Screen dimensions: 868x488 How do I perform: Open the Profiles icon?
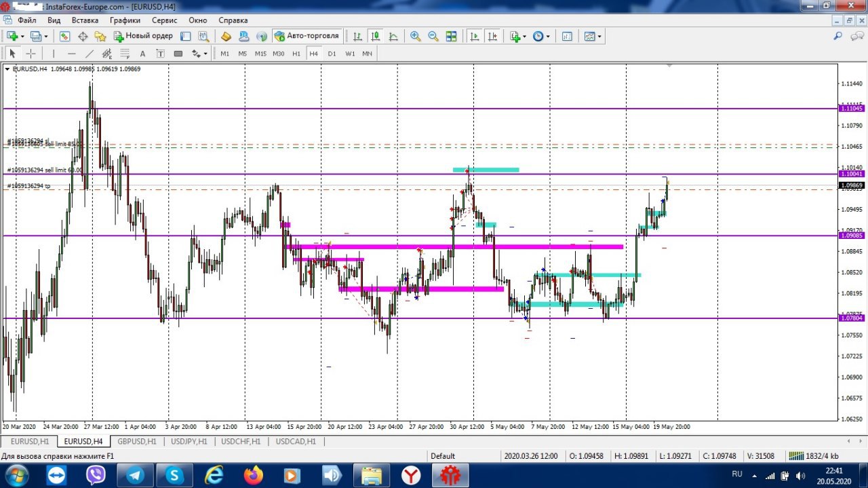[x=36, y=36]
